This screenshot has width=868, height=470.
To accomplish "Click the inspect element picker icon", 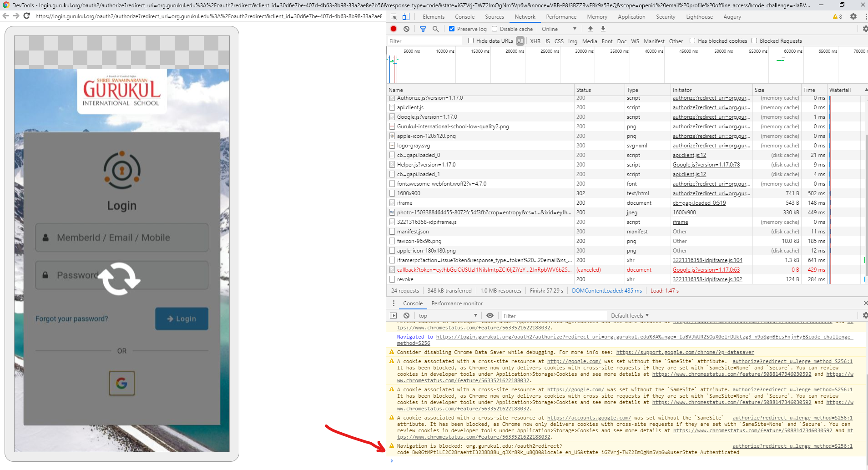I will click(x=394, y=16).
